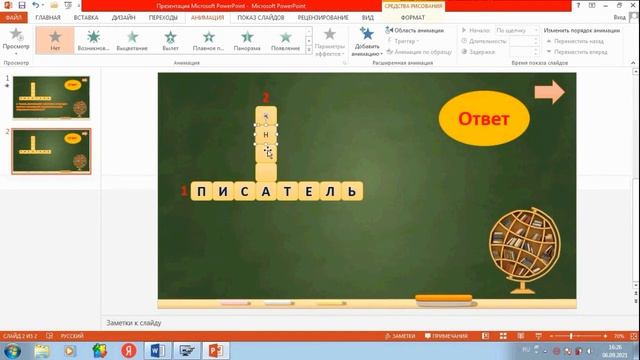The image size is (640, 360).
Task: Open the Yandex browser taskbar icon
Action: click(x=129, y=351)
